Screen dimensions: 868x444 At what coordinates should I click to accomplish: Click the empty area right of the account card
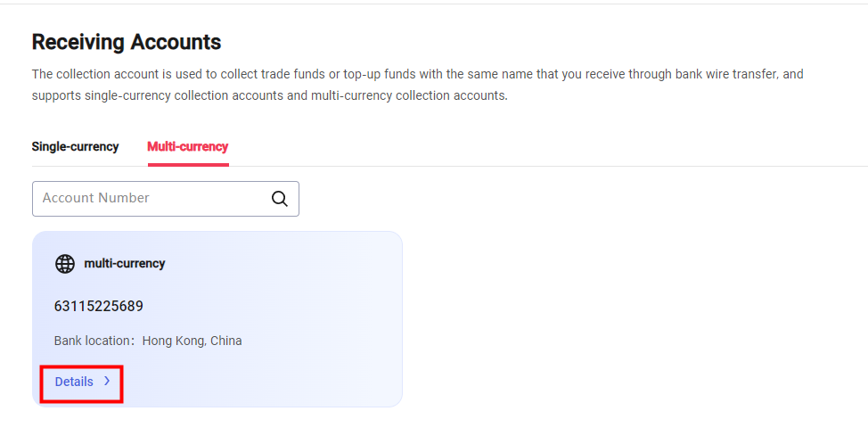[x=624, y=312]
